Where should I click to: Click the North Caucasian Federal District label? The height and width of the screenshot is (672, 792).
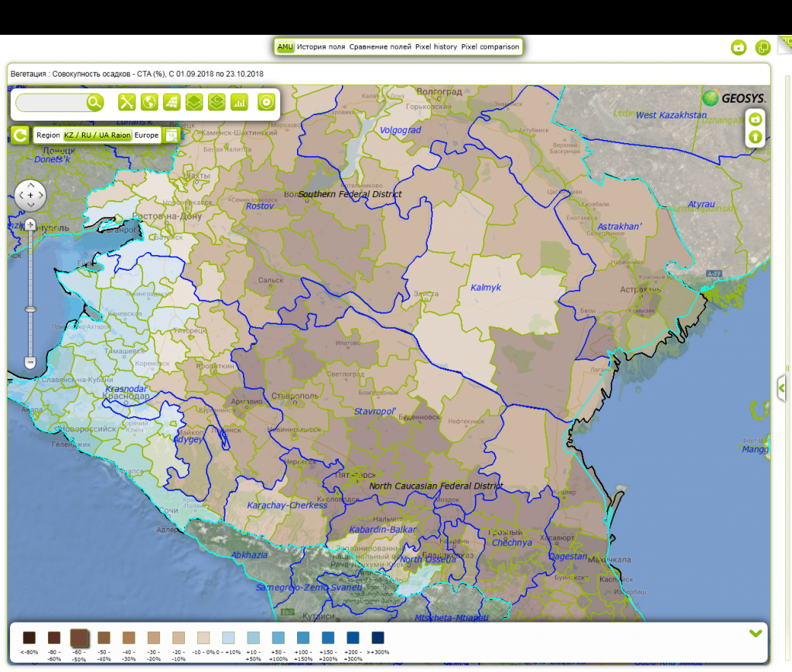coord(436,486)
